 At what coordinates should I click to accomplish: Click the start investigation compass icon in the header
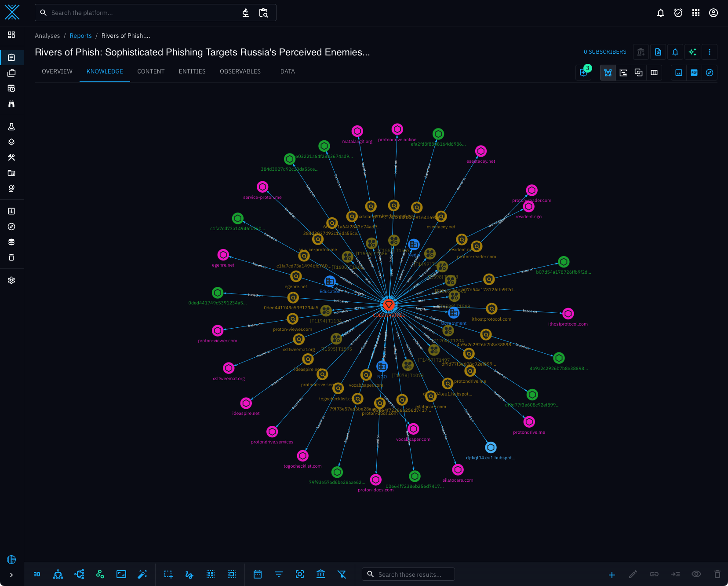(710, 73)
